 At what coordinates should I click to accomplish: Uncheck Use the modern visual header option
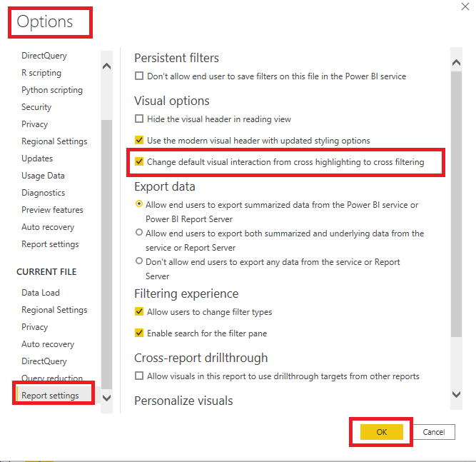pyautogui.click(x=139, y=140)
